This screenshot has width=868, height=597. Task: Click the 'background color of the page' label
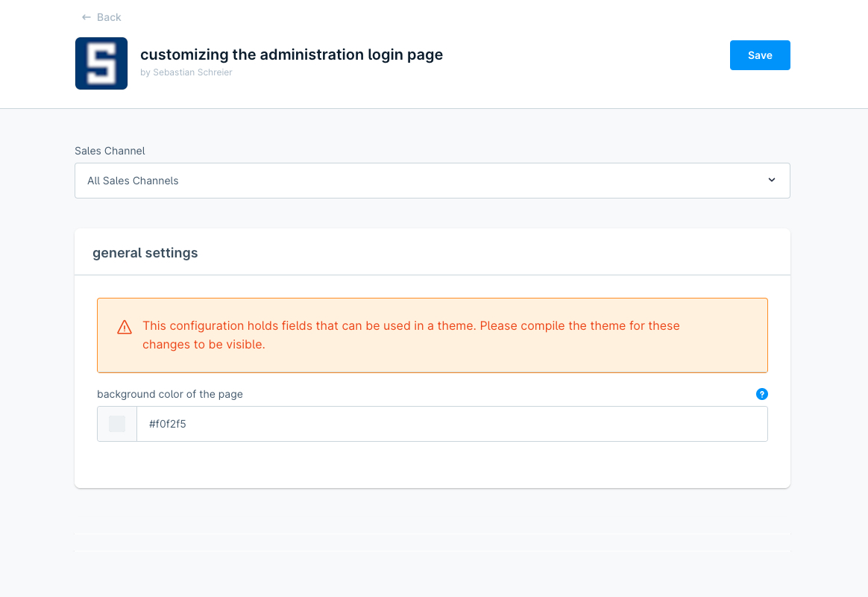pos(170,394)
